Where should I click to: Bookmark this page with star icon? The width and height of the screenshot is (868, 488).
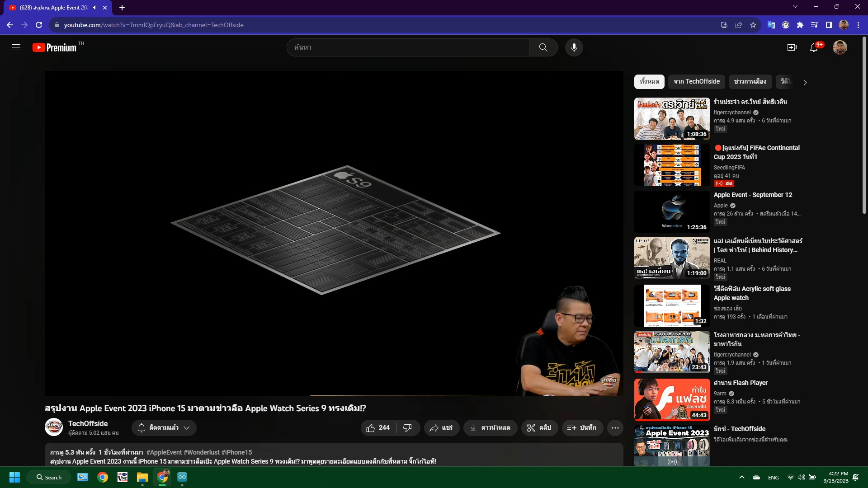coord(753,25)
